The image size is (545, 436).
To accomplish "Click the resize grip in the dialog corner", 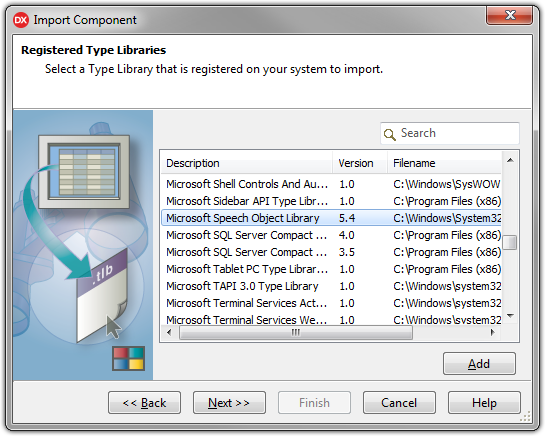I will pos(526,417).
